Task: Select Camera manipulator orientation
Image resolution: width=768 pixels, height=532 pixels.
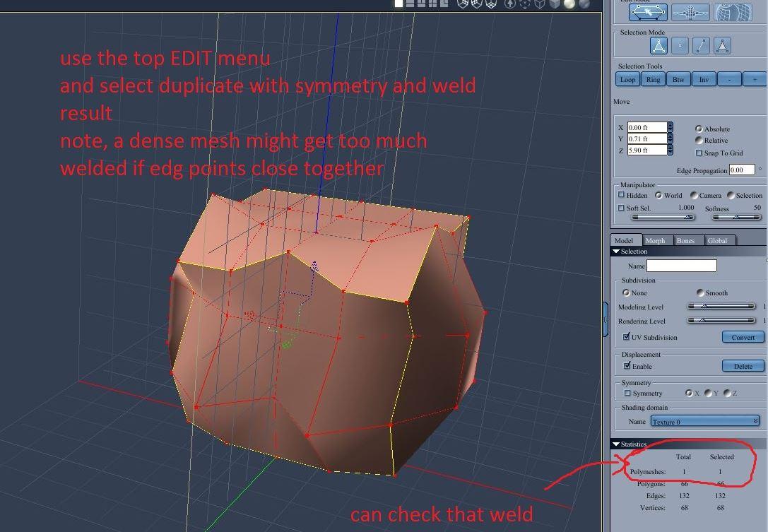Action: (x=694, y=195)
